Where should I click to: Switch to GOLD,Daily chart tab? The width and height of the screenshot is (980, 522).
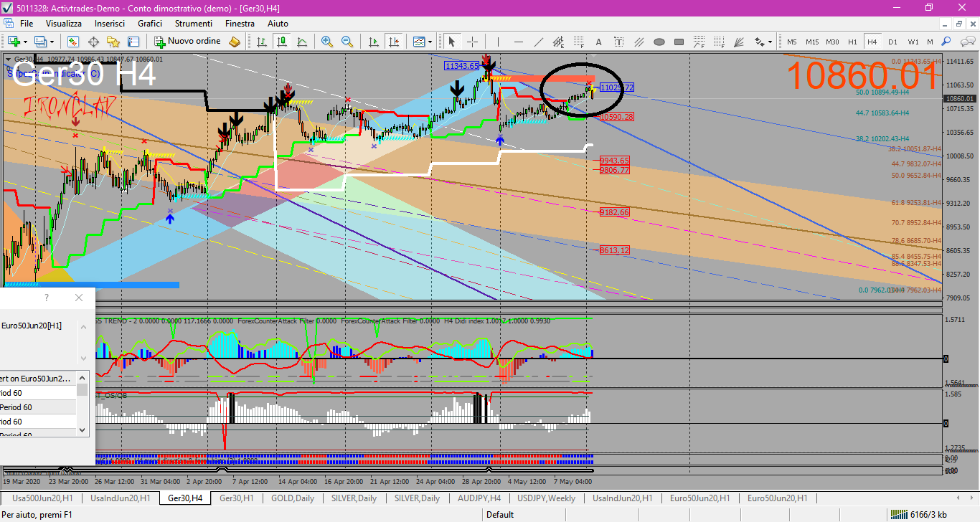coord(293,498)
